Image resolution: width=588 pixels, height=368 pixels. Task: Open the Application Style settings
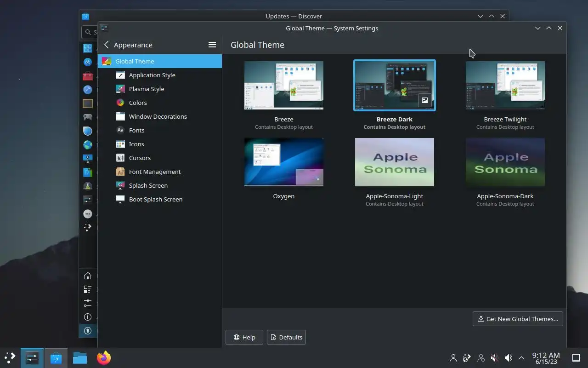point(159,75)
